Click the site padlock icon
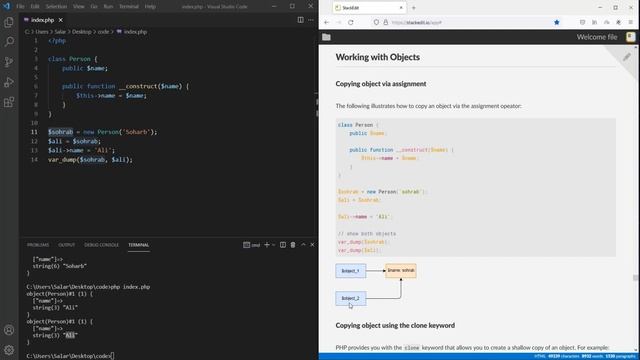The width and height of the screenshot is (640, 360). (386, 22)
